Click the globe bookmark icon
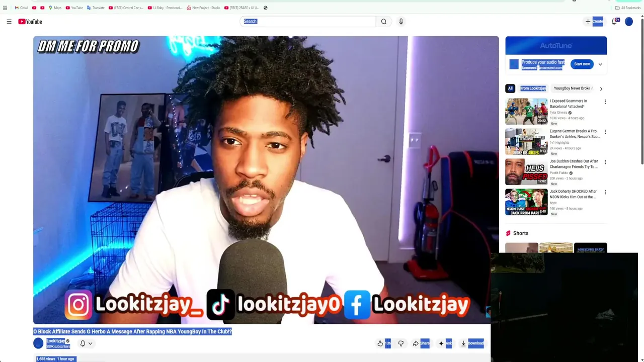This screenshot has width=644, height=362. [x=265, y=8]
